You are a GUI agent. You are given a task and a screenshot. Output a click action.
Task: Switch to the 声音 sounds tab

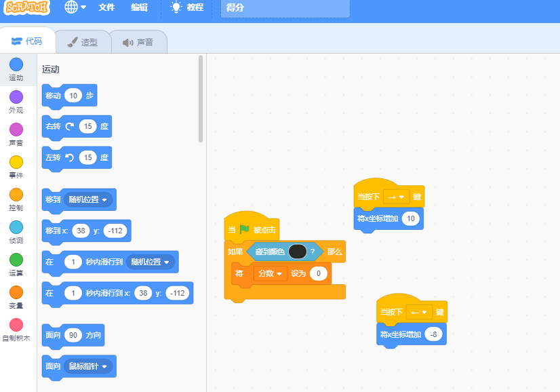(138, 42)
